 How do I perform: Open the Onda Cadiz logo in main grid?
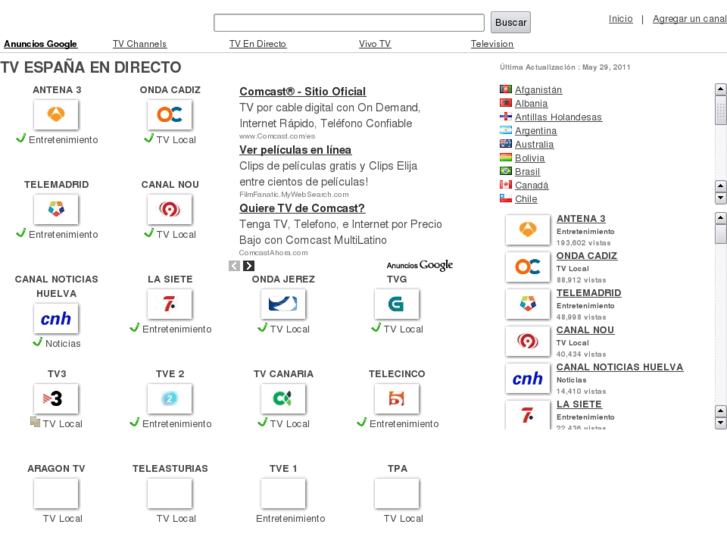(170, 115)
